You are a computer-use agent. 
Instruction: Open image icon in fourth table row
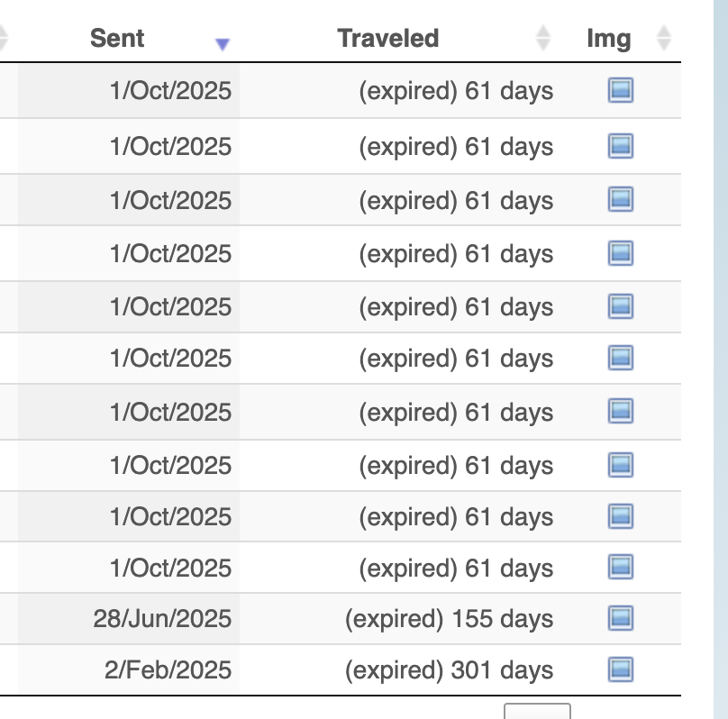[x=621, y=253]
